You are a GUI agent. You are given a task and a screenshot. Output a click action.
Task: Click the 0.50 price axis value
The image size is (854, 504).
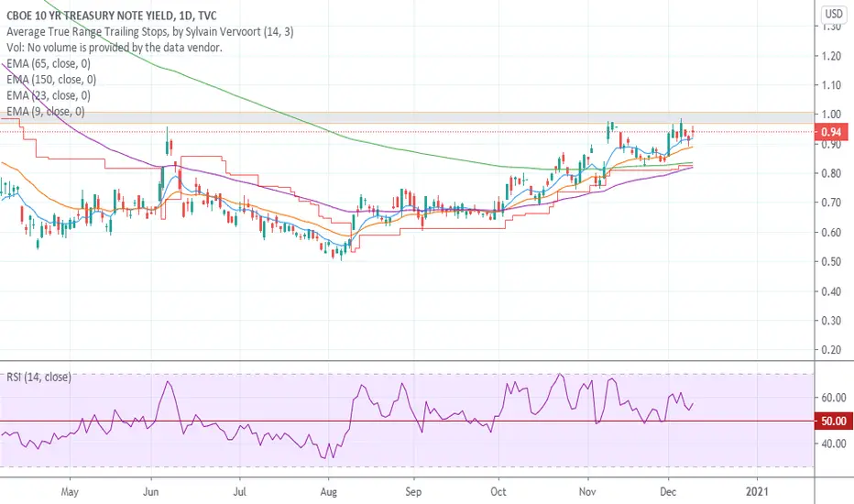pyautogui.click(x=831, y=261)
